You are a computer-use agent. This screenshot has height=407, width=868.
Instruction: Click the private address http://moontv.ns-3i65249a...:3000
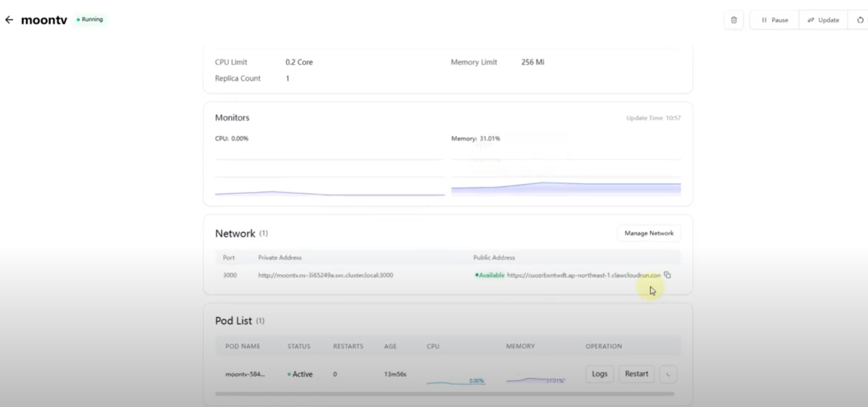[x=326, y=275]
